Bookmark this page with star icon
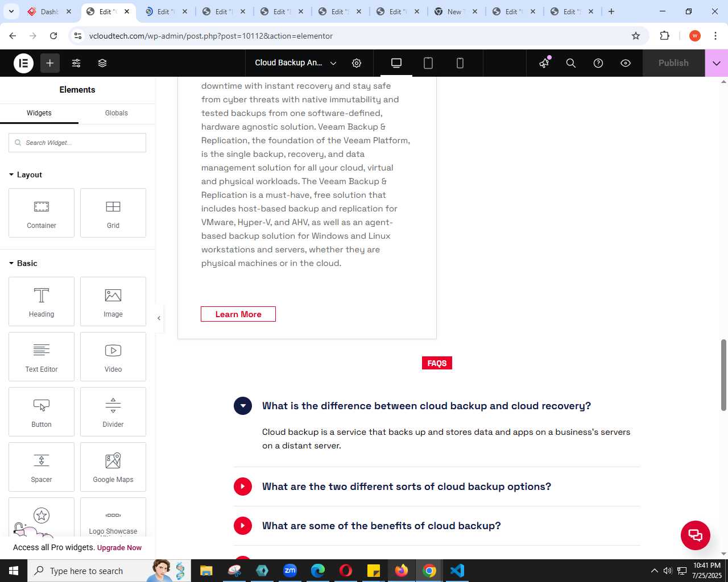Screen dimensions: 728x582 [x=636, y=36]
